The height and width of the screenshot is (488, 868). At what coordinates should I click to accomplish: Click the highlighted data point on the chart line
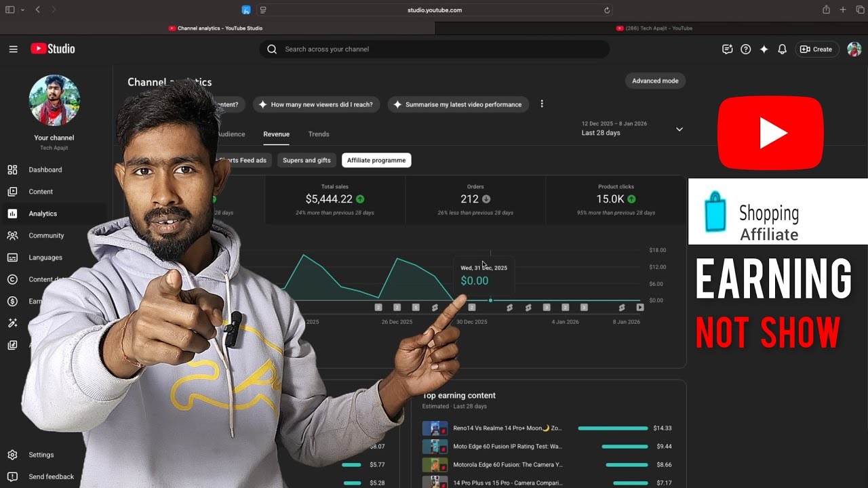coord(490,300)
